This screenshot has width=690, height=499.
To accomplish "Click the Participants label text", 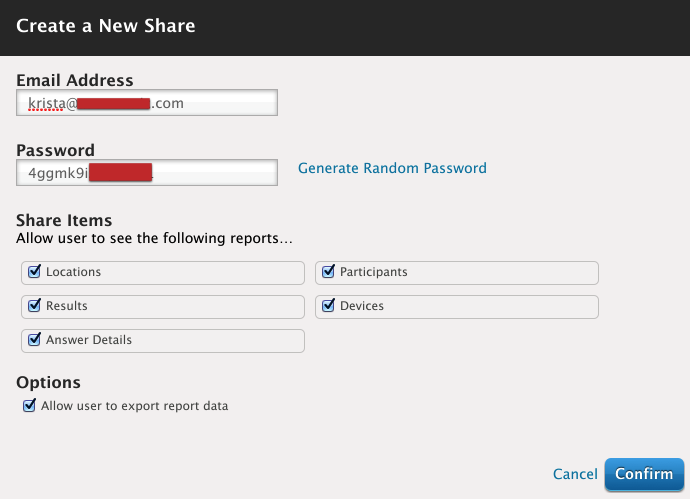I will (374, 272).
